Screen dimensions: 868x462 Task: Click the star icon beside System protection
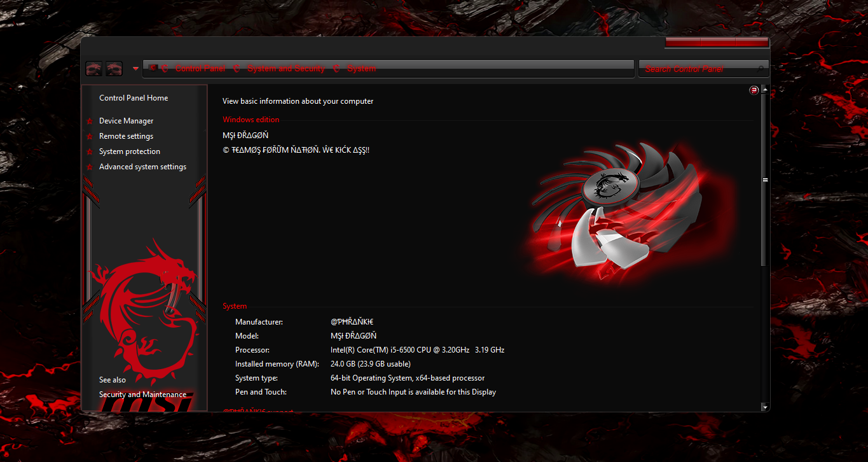(x=90, y=151)
